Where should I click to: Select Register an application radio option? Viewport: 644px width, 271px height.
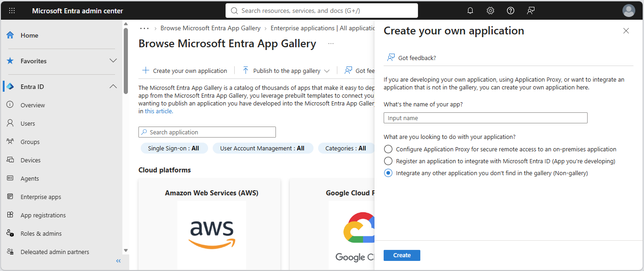coord(388,161)
